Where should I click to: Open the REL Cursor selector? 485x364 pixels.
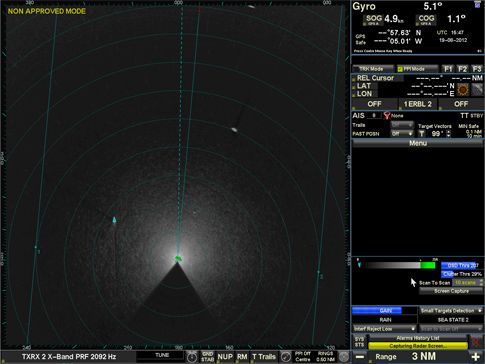pyautogui.click(x=378, y=78)
